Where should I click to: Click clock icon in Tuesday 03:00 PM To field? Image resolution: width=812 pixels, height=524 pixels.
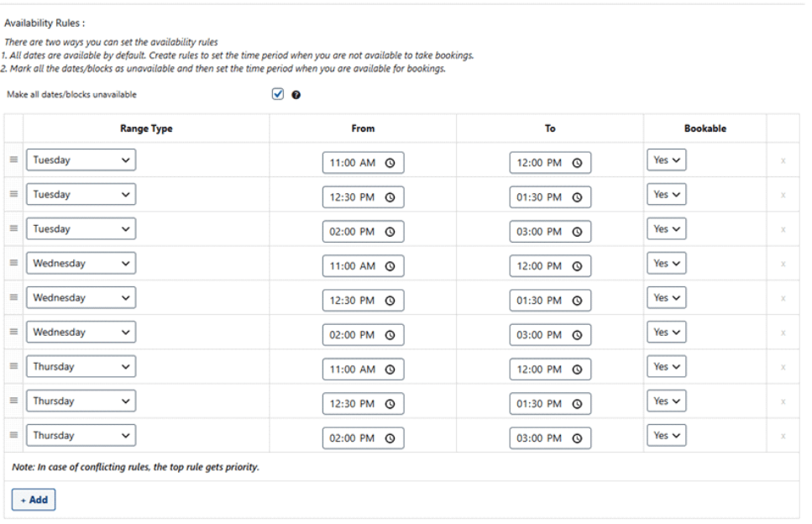[x=577, y=232]
